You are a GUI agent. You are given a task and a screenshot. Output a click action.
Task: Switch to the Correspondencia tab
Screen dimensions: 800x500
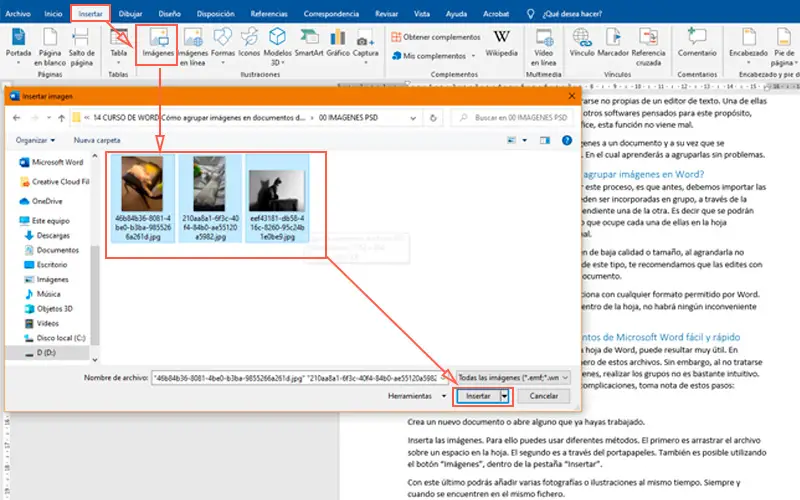pos(331,14)
